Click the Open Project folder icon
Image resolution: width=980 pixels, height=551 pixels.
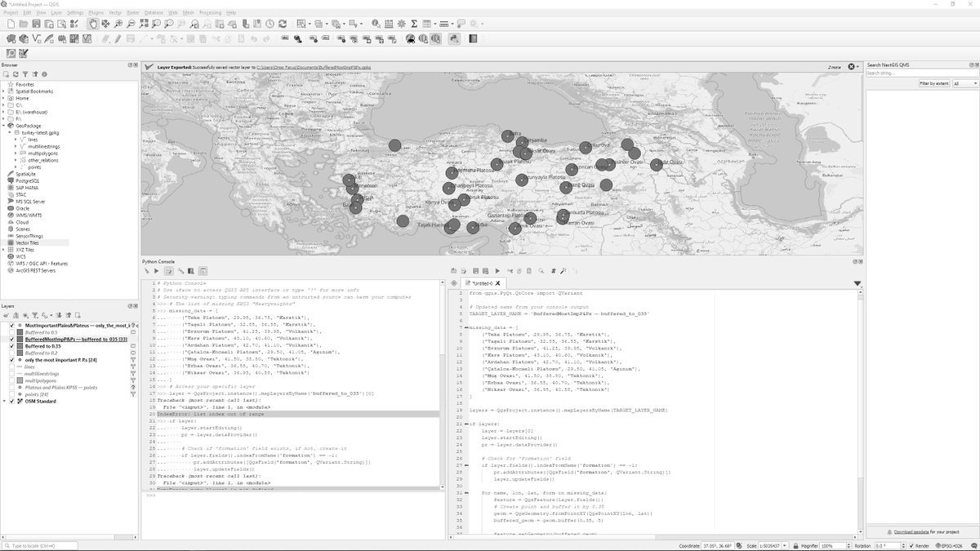coord(23,24)
